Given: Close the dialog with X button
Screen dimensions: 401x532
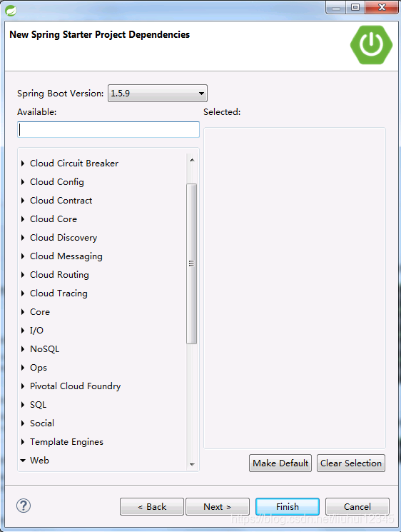Looking at the screenshot, I should [382, 7].
